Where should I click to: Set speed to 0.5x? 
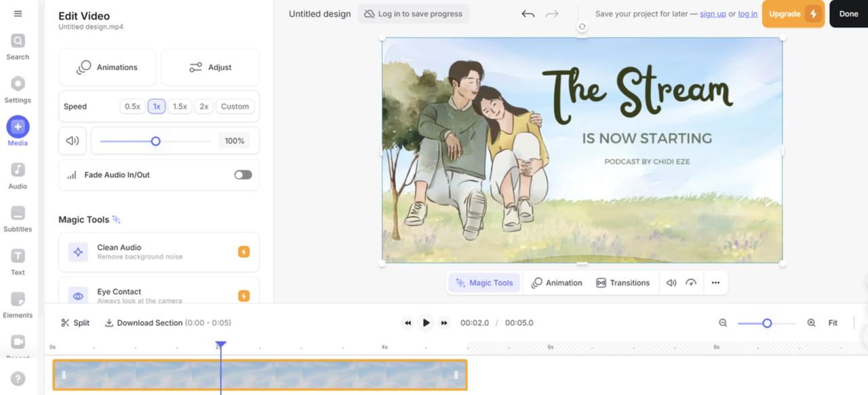click(x=132, y=107)
